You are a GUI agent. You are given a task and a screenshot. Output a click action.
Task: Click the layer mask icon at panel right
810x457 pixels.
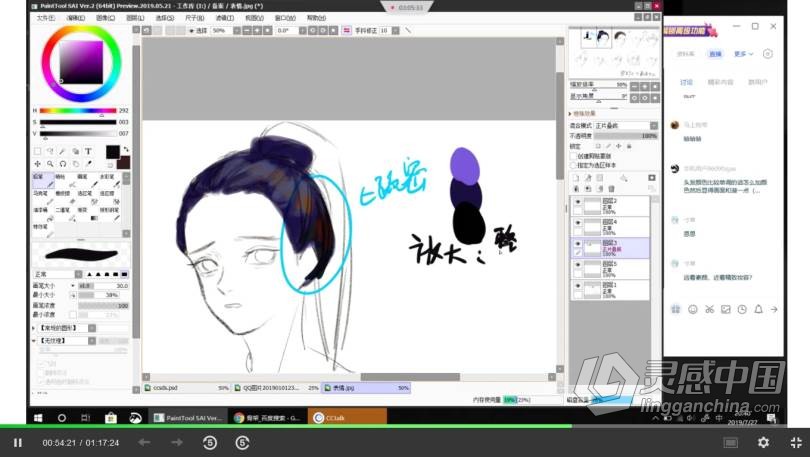(652, 178)
